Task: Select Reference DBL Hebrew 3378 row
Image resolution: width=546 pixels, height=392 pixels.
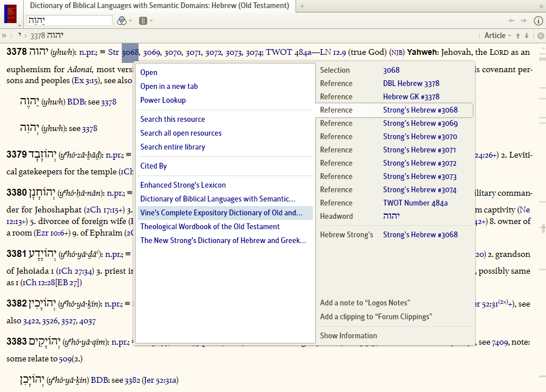Action: (394, 83)
